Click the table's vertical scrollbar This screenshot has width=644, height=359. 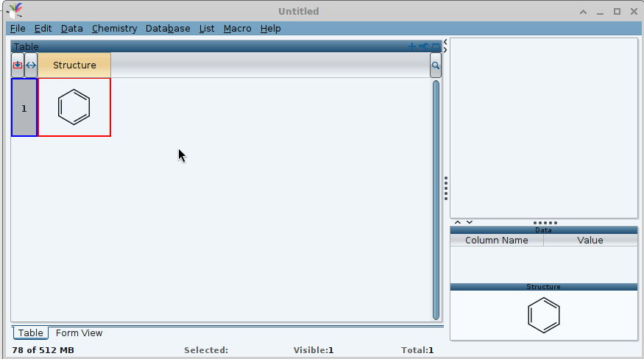(436, 199)
